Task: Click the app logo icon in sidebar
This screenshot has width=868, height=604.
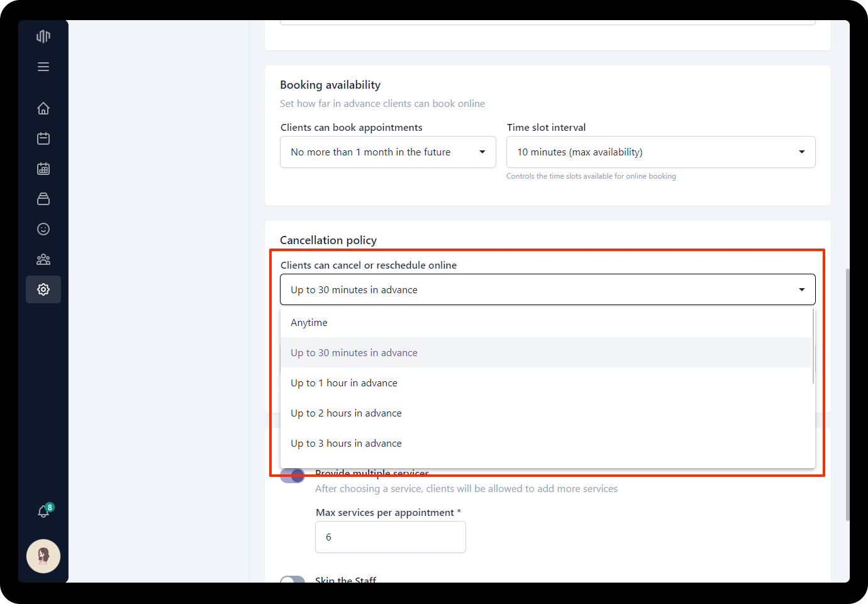Action: click(43, 36)
